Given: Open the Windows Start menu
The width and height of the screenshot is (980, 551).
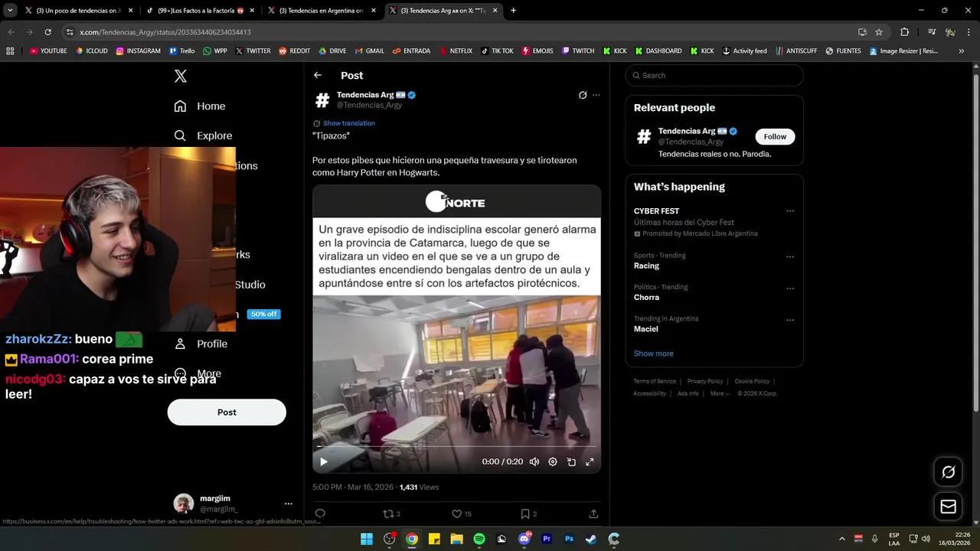Looking at the screenshot, I should coord(367,539).
